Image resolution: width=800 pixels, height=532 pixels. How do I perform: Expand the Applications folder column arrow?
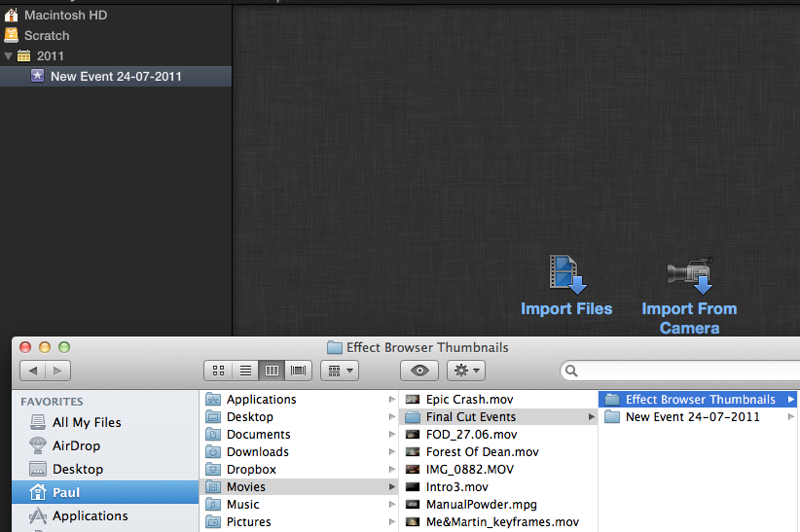coord(392,400)
